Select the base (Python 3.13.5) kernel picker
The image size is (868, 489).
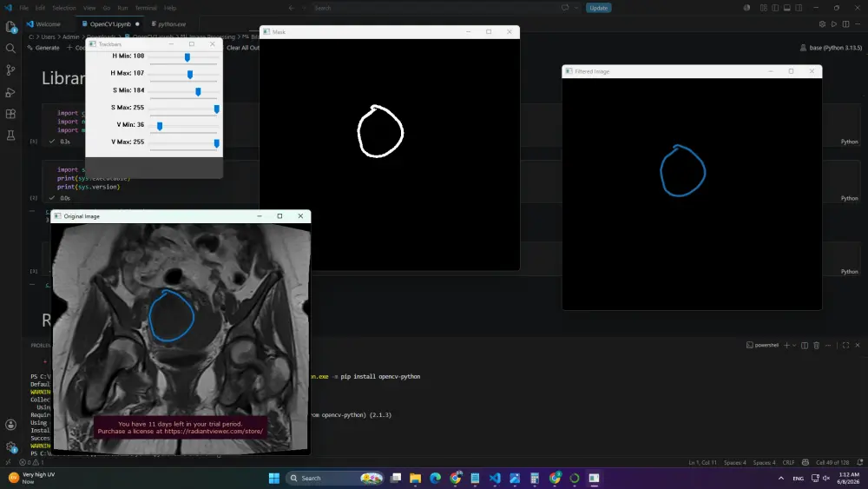[x=831, y=48]
